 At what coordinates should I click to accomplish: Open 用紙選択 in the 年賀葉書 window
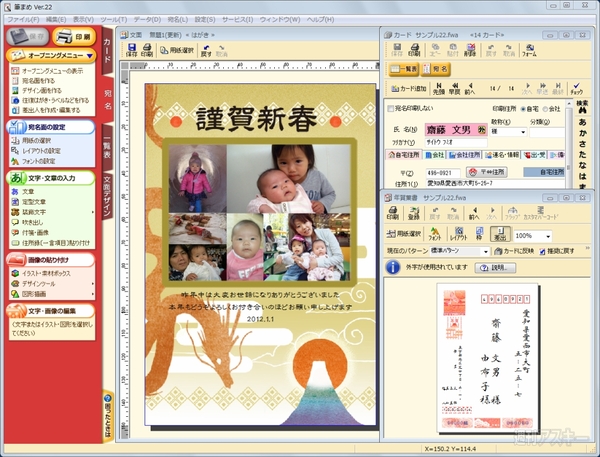coord(404,234)
